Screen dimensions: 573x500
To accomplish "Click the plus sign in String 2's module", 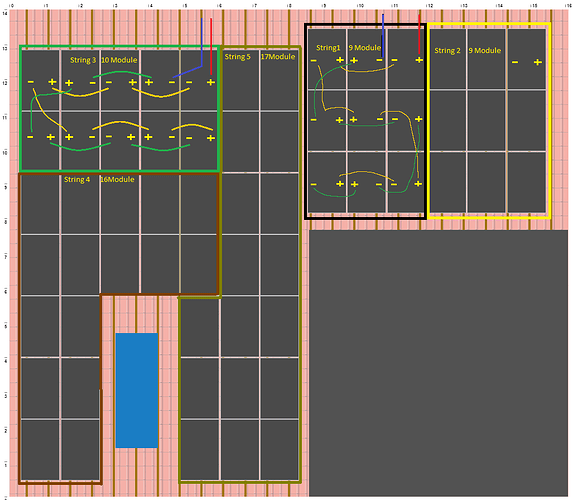I will tap(538, 62).
